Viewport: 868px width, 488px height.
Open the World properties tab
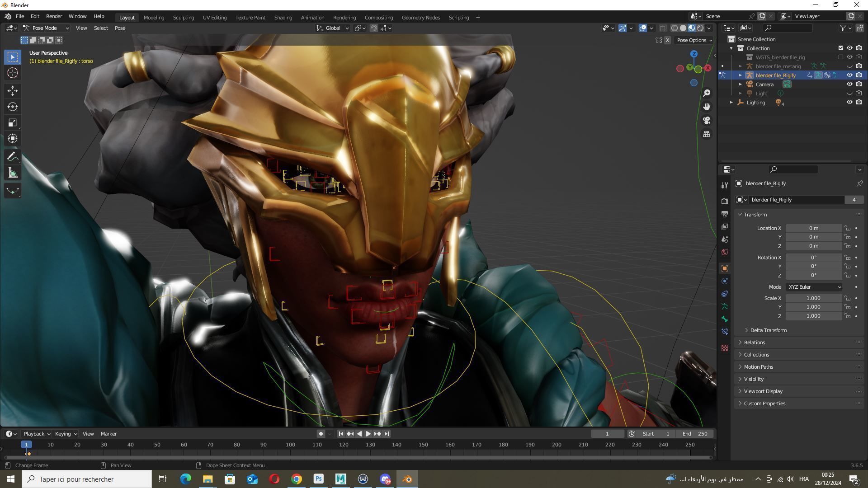point(725,252)
